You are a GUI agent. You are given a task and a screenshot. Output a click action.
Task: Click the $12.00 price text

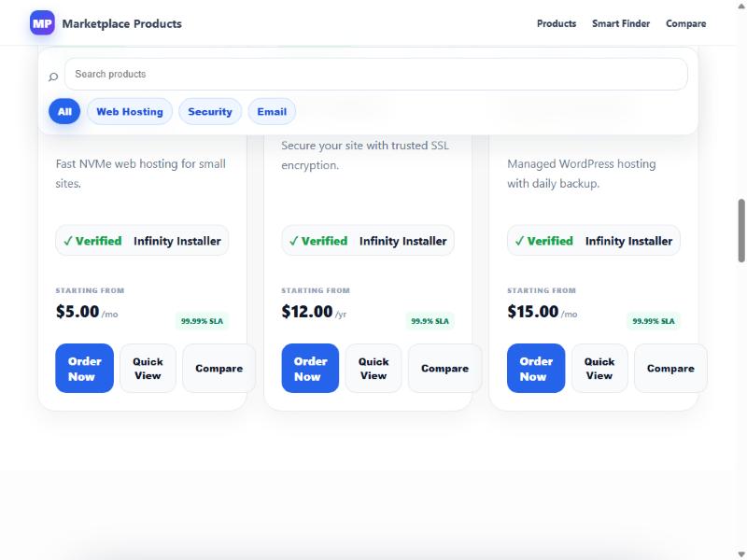(307, 312)
